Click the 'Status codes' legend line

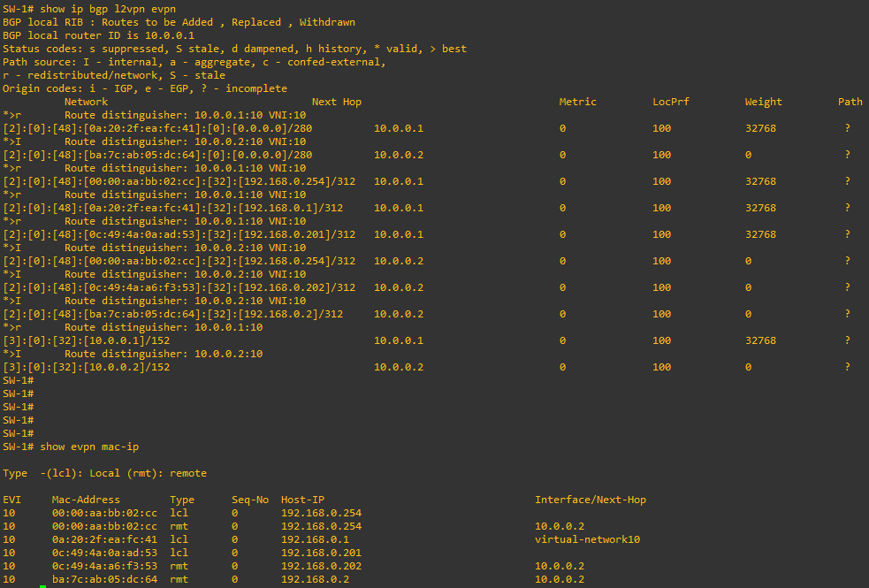(234, 49)
